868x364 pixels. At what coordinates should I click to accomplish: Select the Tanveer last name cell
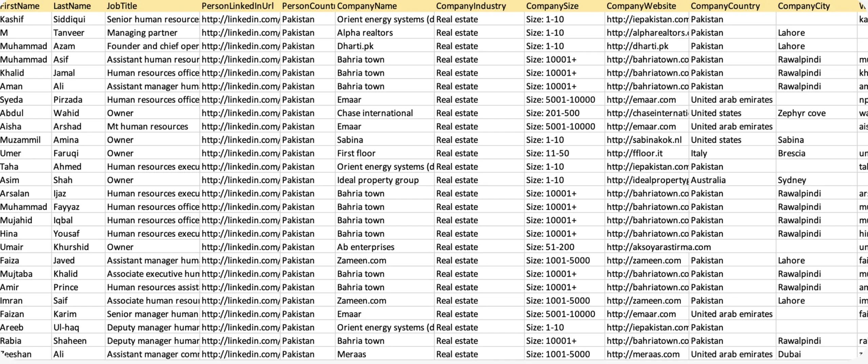click(78, 33)
